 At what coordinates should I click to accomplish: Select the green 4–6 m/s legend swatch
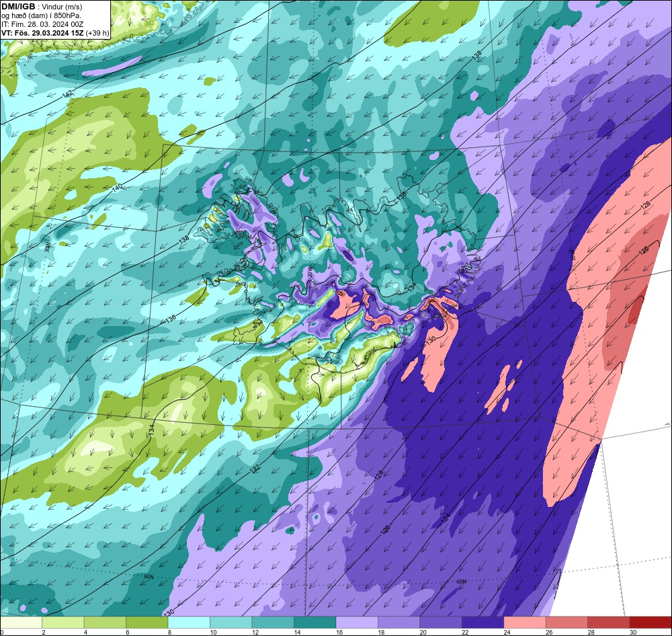[x=105, y=623]
